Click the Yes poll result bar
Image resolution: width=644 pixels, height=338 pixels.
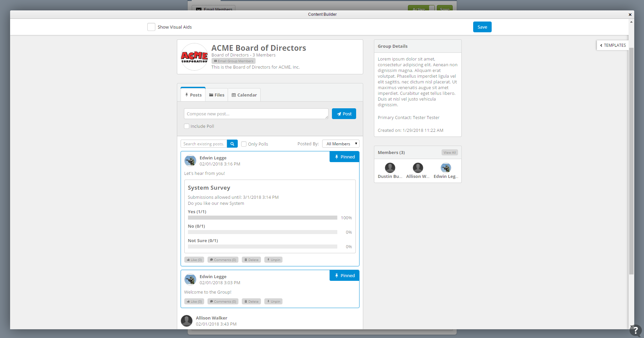pyautogui.click(x=262, y=218)
